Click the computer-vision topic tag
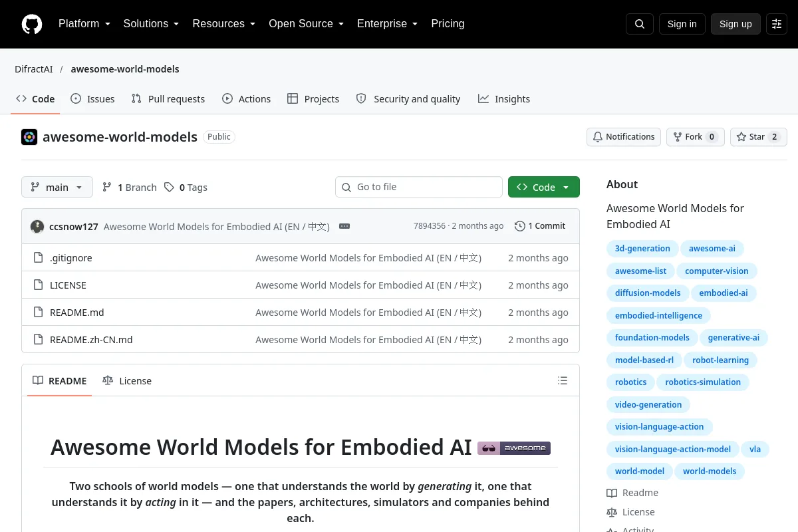 click(717, 271)
